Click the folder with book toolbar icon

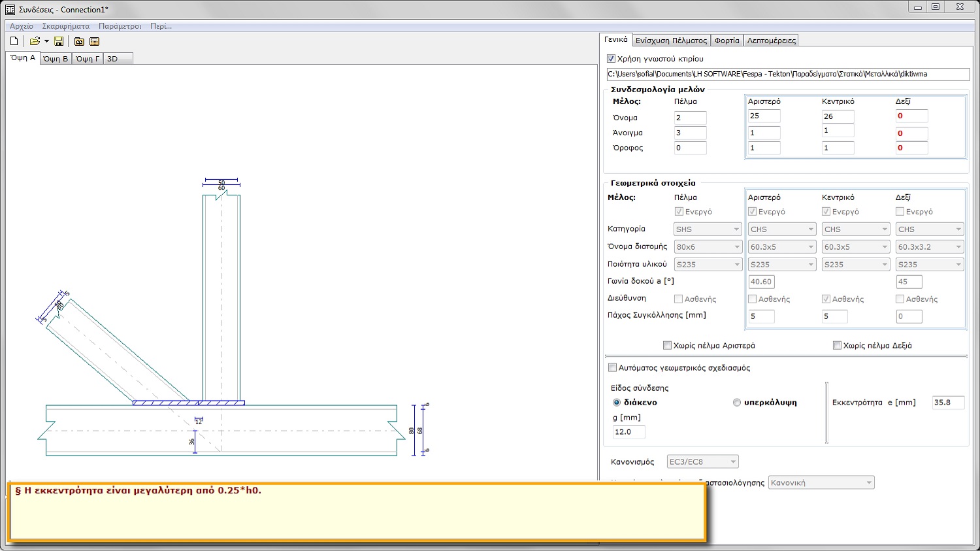79,41
